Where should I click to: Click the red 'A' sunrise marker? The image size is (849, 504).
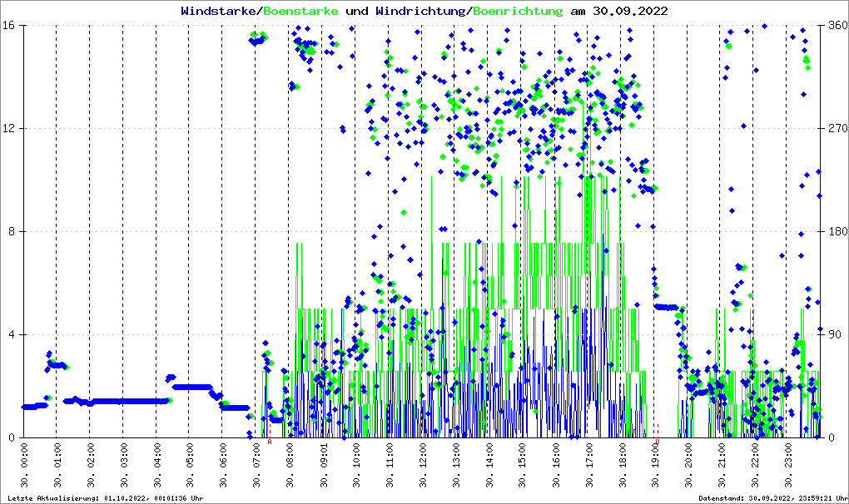click(270, 442)
